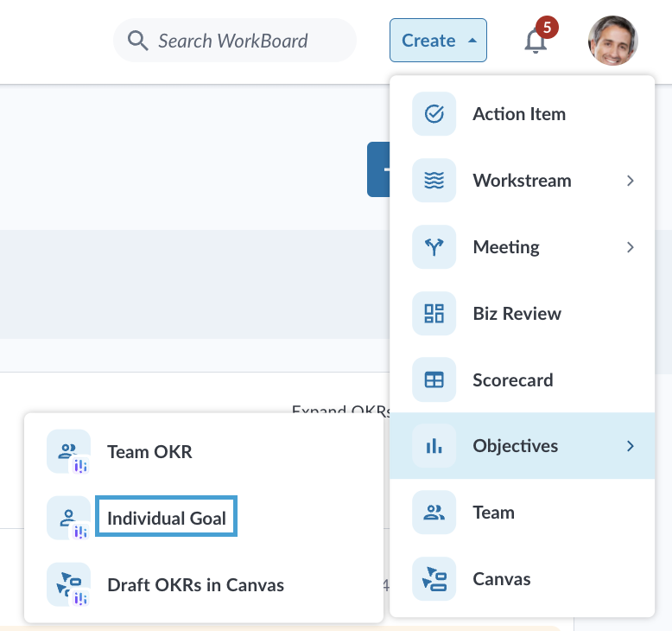Click the Objectives bar chart icon
This screenshot has height=631, width=672.
coord(434,446)
